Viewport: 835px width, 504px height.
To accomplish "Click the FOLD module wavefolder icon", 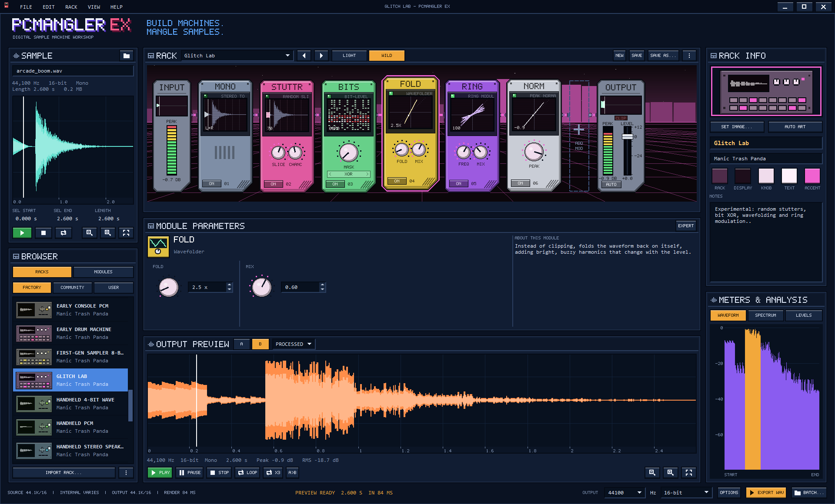I will (x=158, y=247).
